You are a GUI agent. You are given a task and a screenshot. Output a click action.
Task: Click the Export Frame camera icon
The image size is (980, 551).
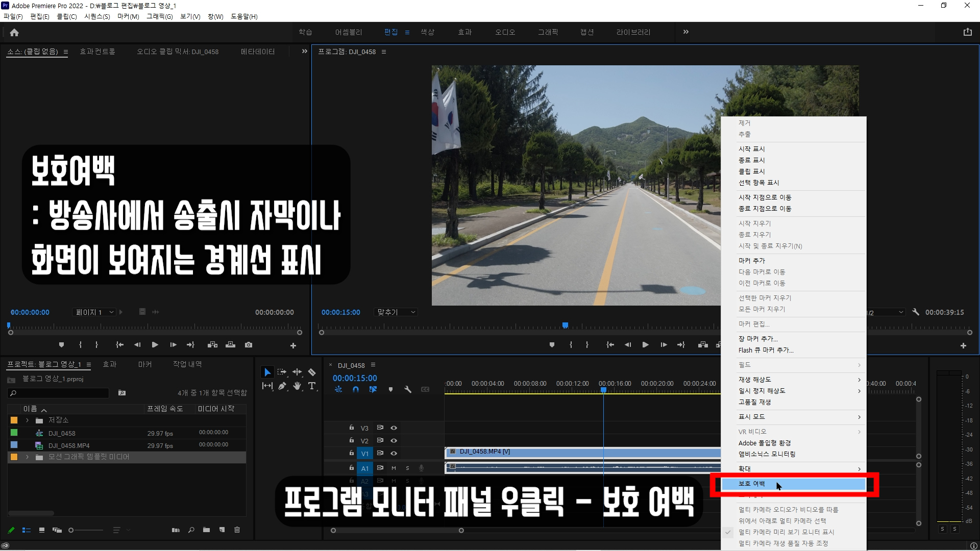coord(249,345)
